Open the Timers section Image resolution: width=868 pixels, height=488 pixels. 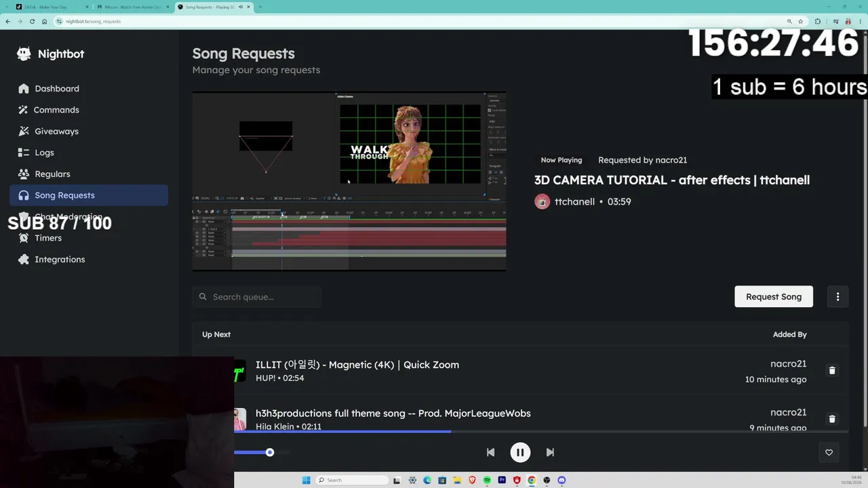[x=89, y=238]
